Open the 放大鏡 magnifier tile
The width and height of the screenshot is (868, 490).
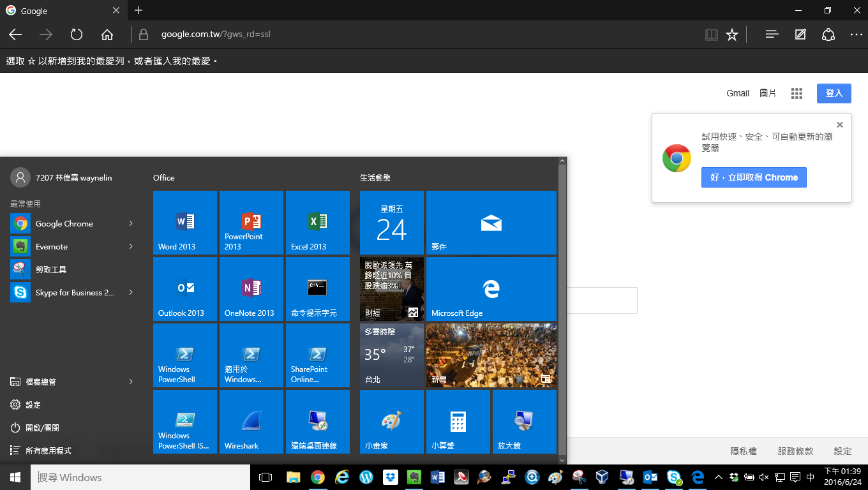(525, 422)
